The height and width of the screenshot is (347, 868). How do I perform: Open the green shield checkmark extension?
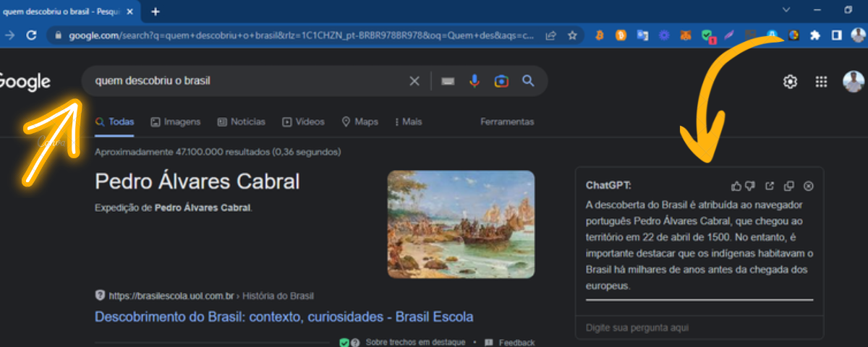(x=708, y=35)
